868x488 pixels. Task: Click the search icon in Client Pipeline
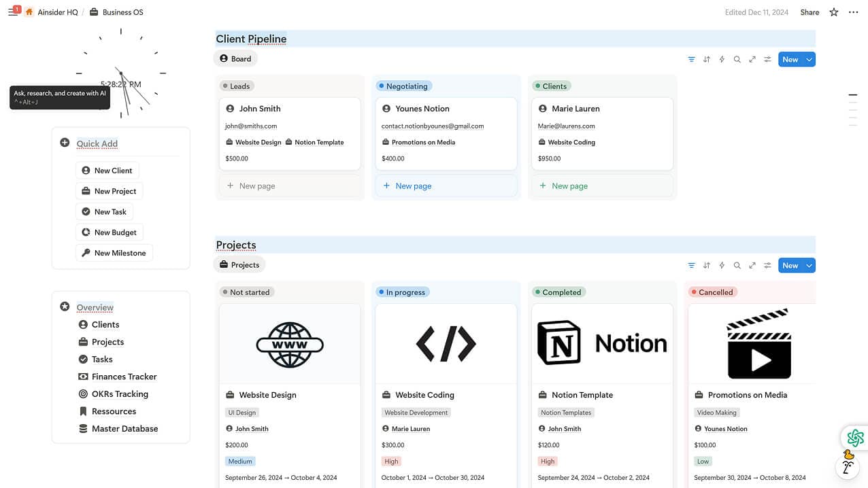737,59
